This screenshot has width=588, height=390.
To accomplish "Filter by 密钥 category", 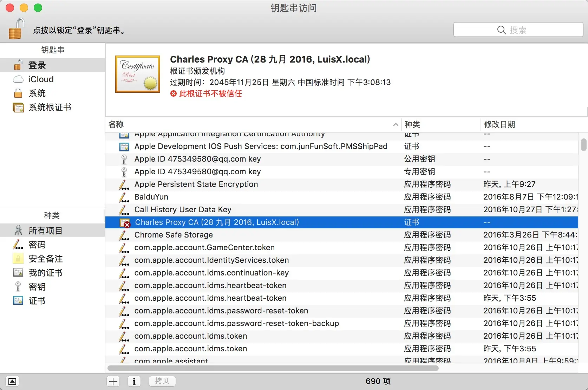I will tap(53, 287).
